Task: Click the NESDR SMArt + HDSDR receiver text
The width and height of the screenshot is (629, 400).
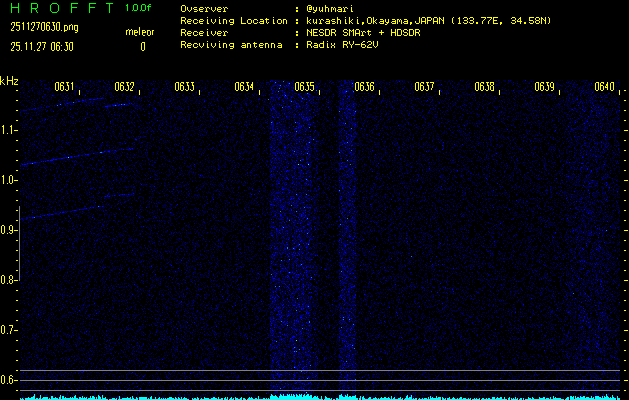Action: click(x=364, y=32)
